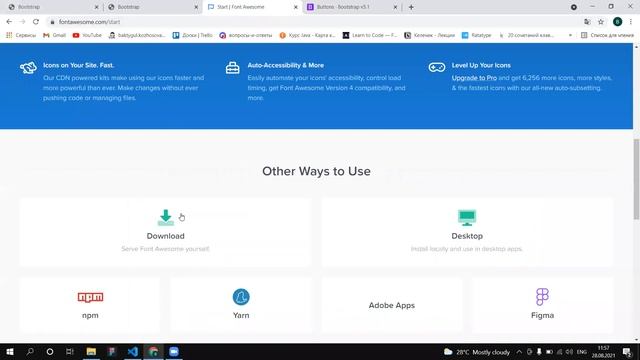The image size is (640, 360).
Task: Open the YouTube bookmark
Action: (87, 35)
